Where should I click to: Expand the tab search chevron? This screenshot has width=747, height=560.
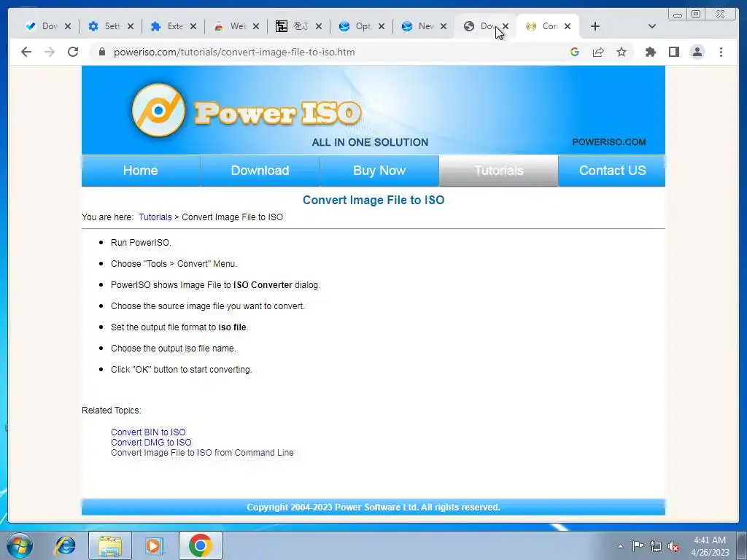coord(651,26)
